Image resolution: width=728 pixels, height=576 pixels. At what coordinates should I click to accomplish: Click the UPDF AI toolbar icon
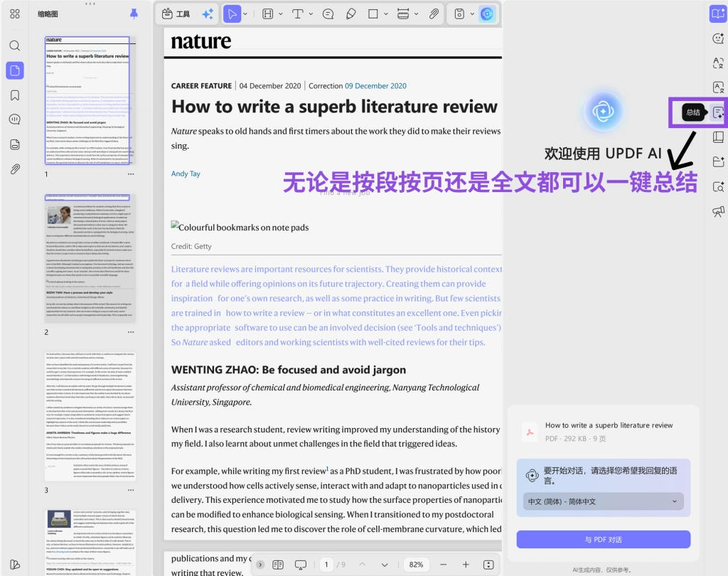(x=487, y=14)
